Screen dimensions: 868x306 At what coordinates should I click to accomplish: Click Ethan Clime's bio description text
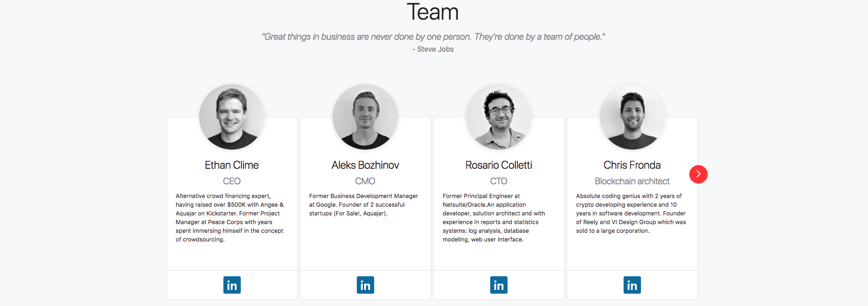(230, 218)
